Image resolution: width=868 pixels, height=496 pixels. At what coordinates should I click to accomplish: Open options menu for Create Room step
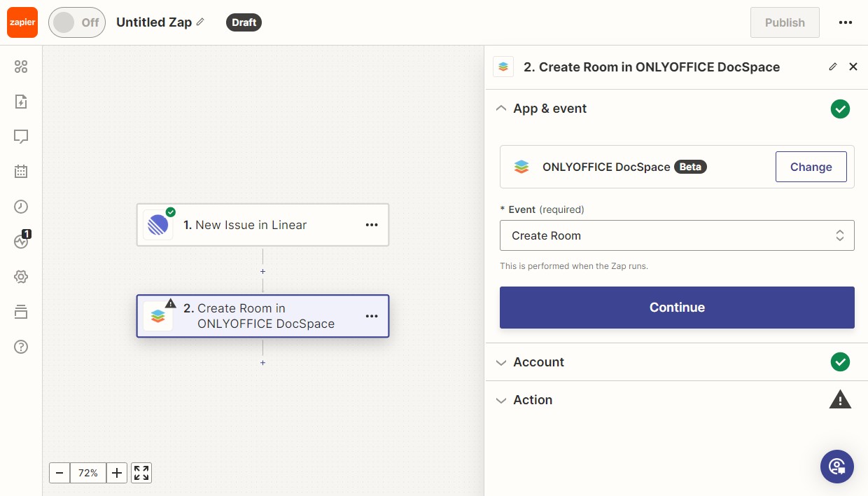pyautogui.click(x=372, y=316)
